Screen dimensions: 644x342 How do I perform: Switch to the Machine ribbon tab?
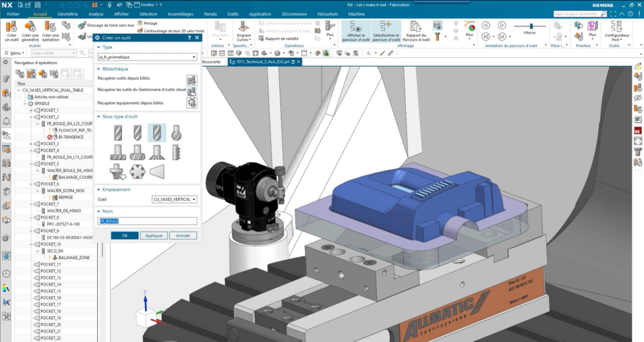(357, 14)
